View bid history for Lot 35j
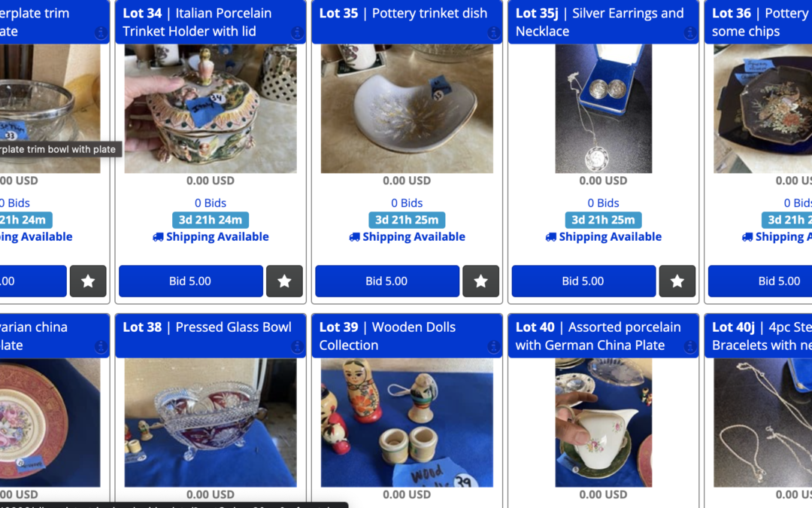Viewport: 812px width, 508px height. point(603,202)
